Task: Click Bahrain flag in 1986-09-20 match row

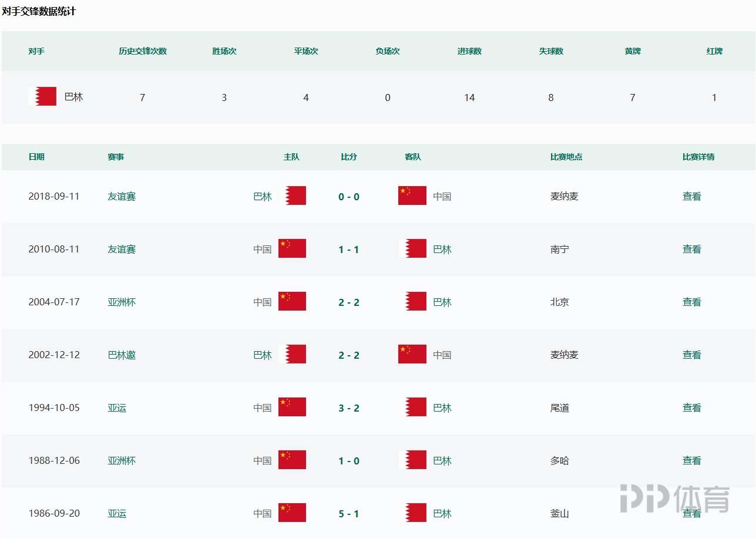Action: [x=412, y=513]
